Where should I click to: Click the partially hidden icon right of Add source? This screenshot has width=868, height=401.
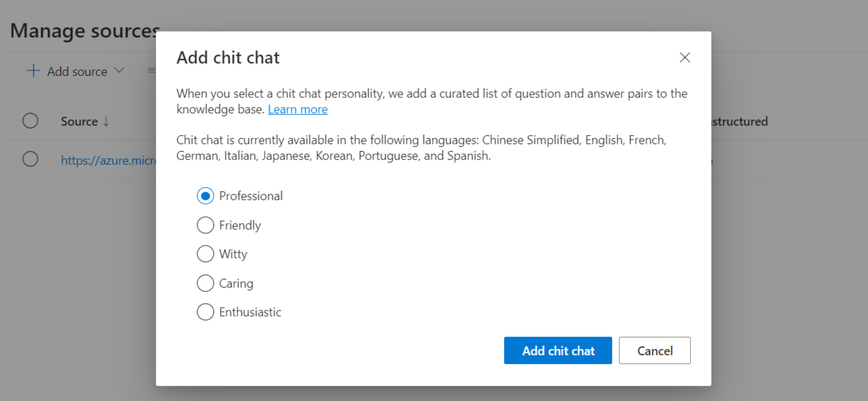pos(151,71)
